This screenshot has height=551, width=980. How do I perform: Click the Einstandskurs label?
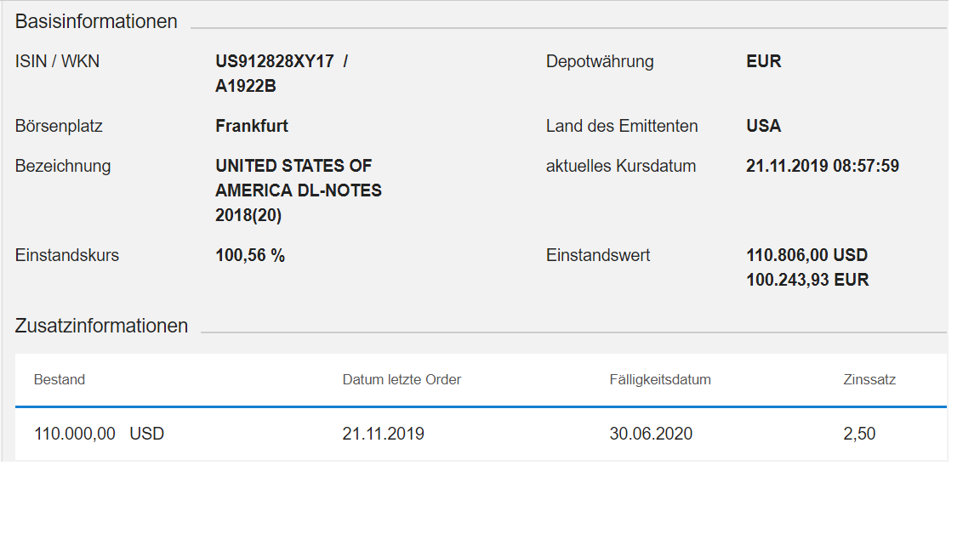67,256
